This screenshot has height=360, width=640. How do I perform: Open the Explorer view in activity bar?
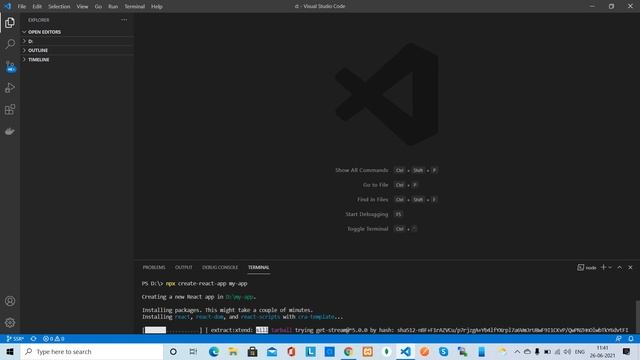(10, 22)
